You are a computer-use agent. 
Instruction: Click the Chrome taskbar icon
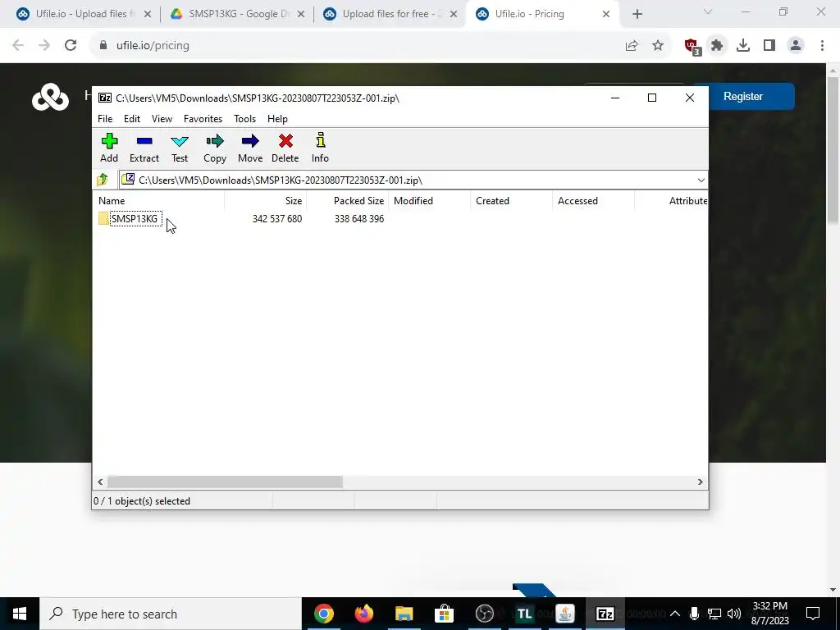[323, 614]
